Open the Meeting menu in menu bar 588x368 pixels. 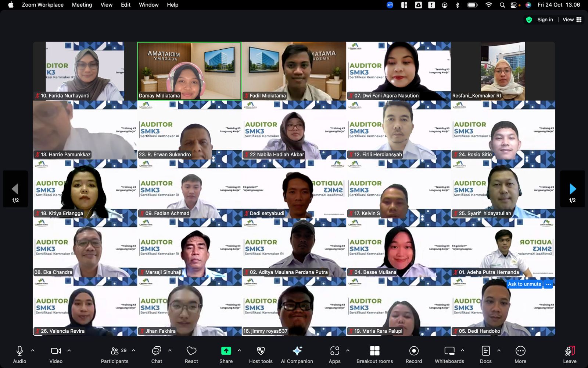(x=82, y=5)
